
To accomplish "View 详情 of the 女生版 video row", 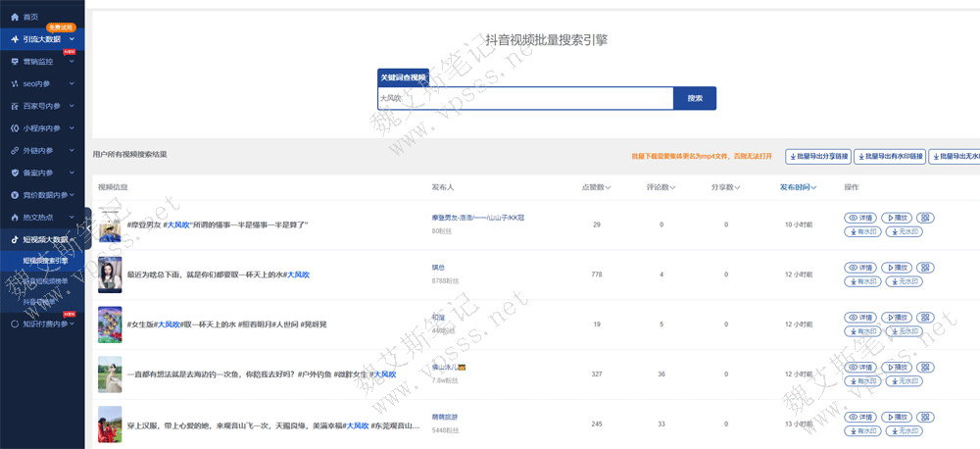I will click(861, 317).
